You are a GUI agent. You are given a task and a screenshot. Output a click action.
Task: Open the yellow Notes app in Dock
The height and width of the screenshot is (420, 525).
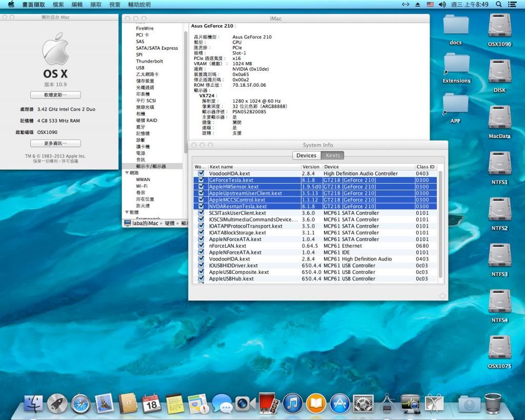tap(175, 403)
